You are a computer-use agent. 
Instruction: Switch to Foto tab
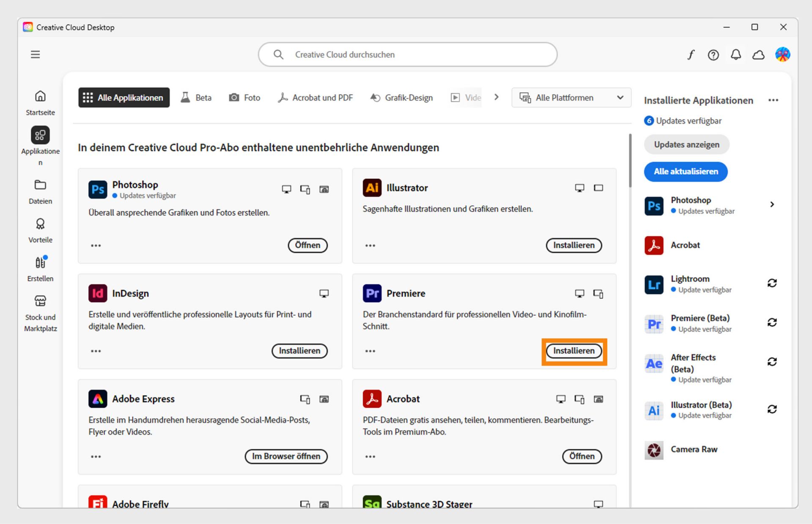click(244, 98)
